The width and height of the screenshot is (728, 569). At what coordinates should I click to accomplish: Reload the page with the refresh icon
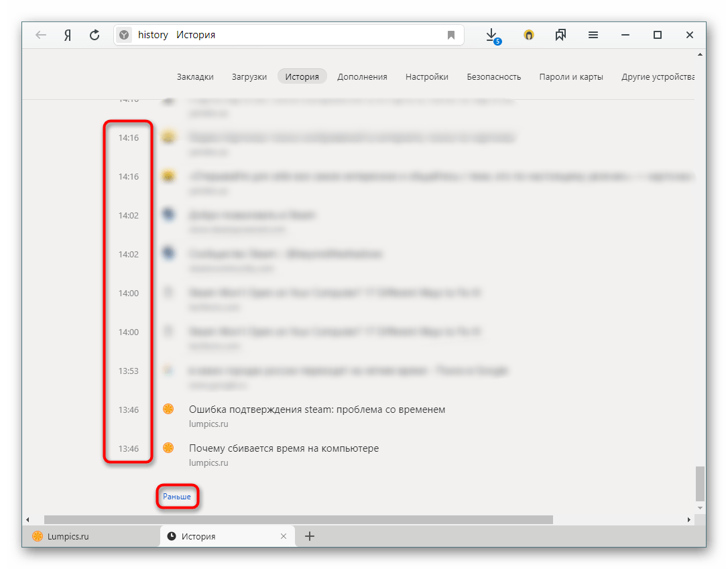click(x=95, y=35)
